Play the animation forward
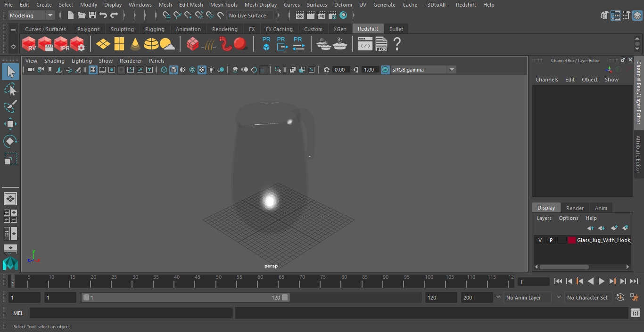The image size is (644, 332). [601, 281]
